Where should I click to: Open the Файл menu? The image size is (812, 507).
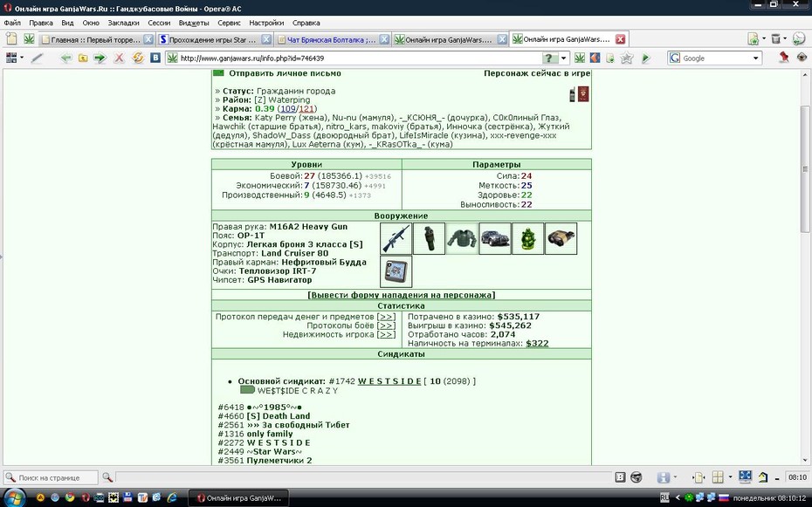12,23
